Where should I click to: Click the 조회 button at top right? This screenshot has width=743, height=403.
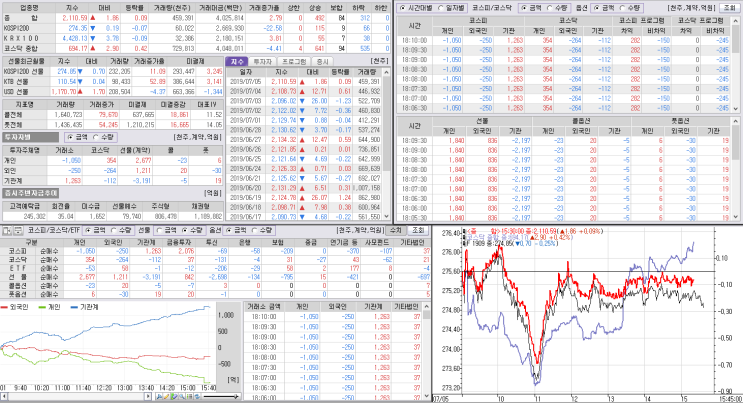pos(729,8)
